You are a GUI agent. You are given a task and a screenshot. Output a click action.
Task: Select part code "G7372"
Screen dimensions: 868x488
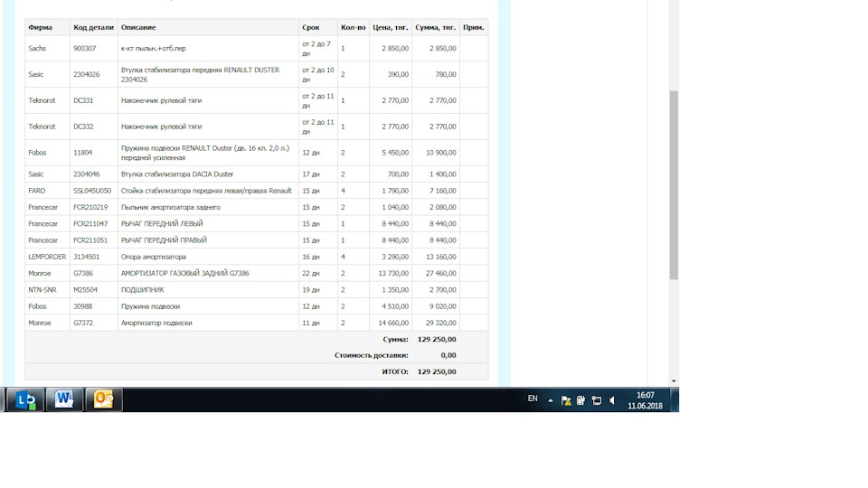point(83,323)
